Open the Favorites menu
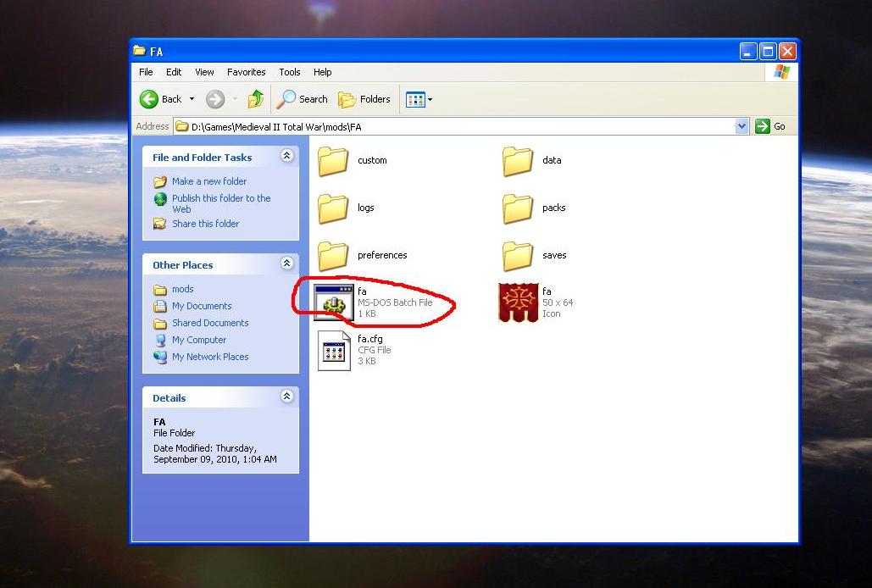The width and height of the screenshot is (872, 588). click(x=246, y=72)
